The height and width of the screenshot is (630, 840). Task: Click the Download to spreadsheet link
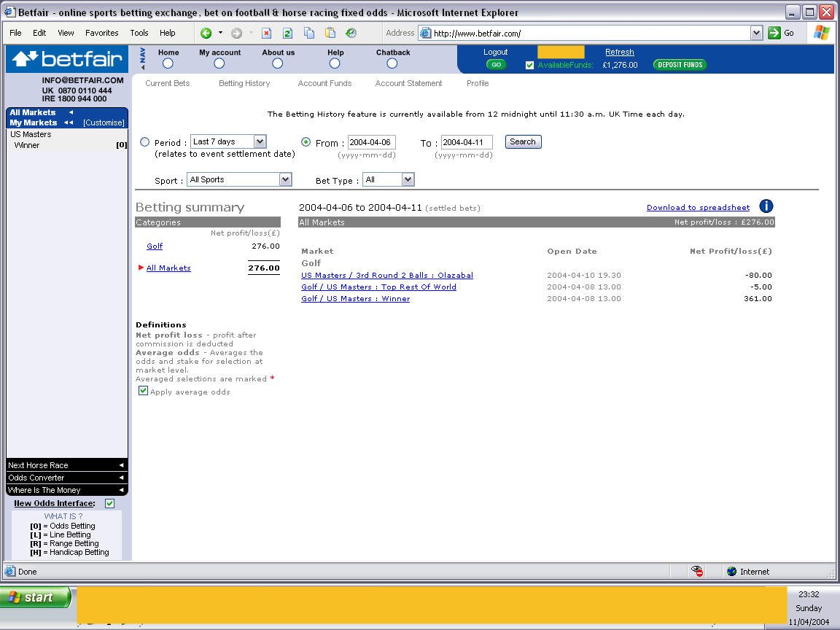click(x=698, y=208)
